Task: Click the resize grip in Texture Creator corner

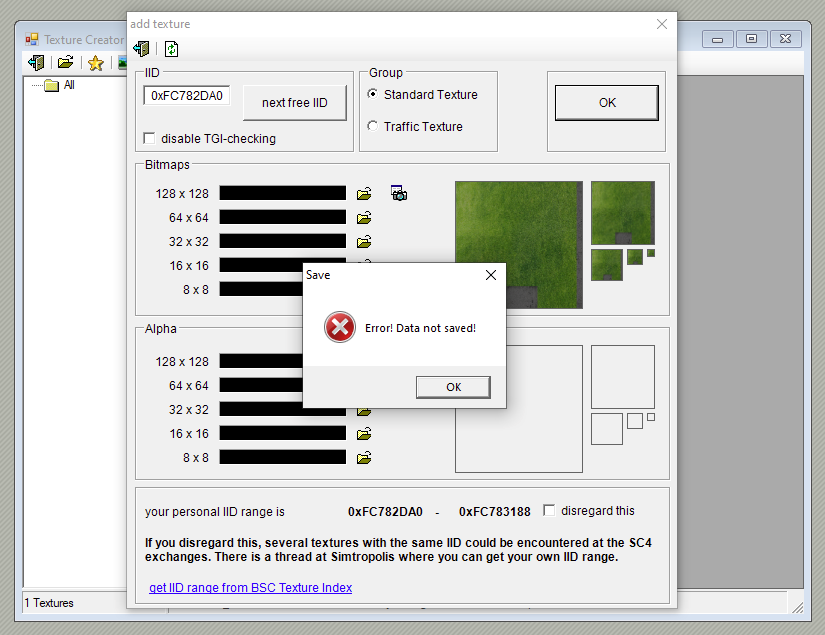Action: [798, 607]
